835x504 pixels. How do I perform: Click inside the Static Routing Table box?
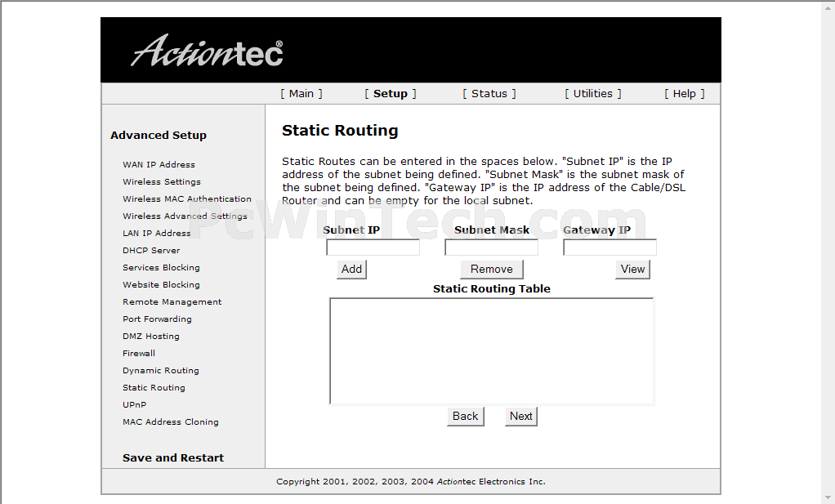coord(492,351)
